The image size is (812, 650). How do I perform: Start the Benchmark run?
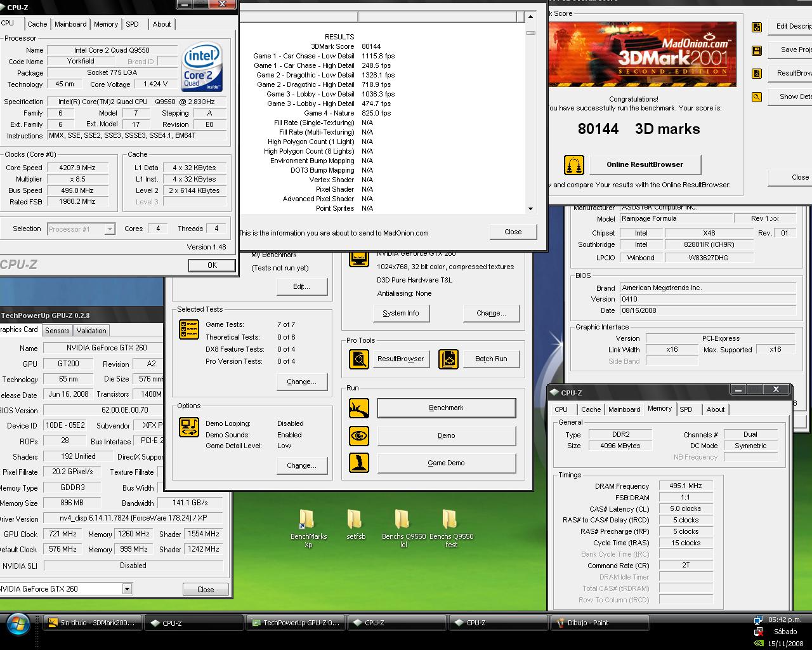click(x=446, y=408)
